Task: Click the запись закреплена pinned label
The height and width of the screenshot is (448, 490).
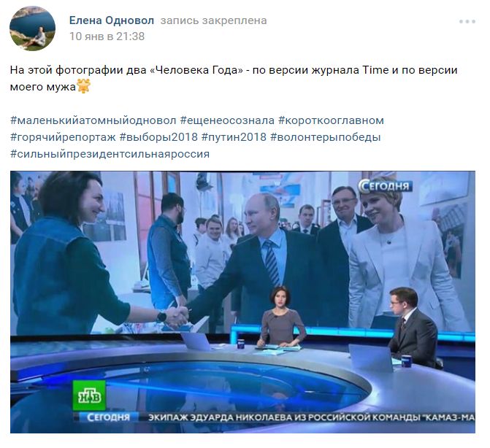Action: tap(214, 20)
